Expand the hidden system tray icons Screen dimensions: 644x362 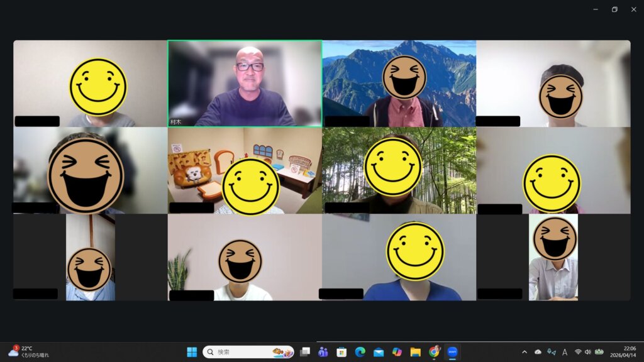[x=525, y=352]
